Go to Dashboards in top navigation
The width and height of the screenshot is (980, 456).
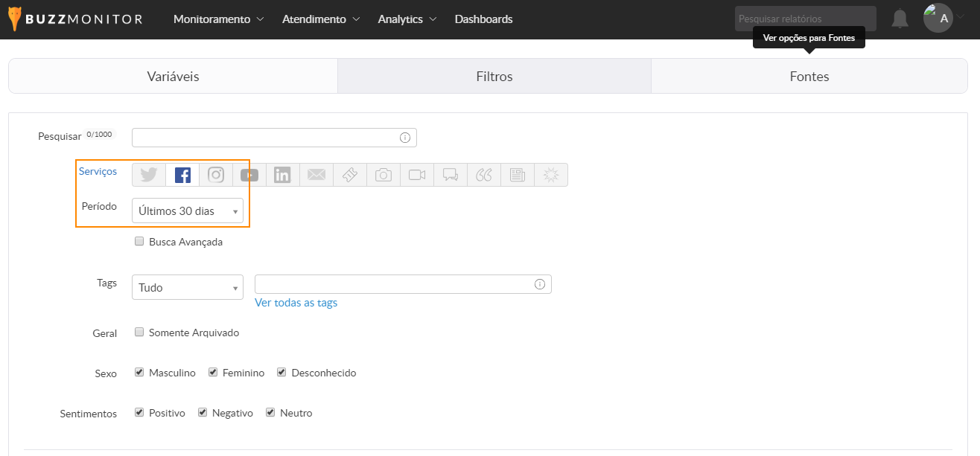(x=483, y=19)
